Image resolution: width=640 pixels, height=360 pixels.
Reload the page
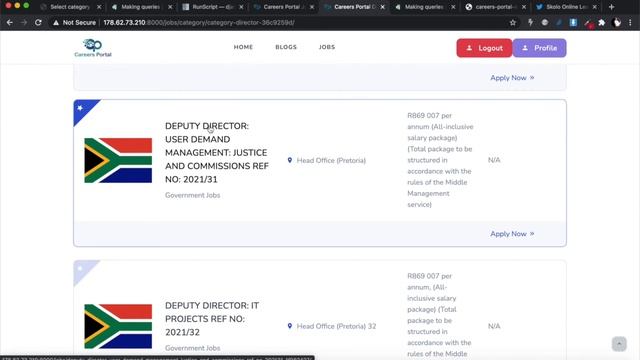(38, 22)
